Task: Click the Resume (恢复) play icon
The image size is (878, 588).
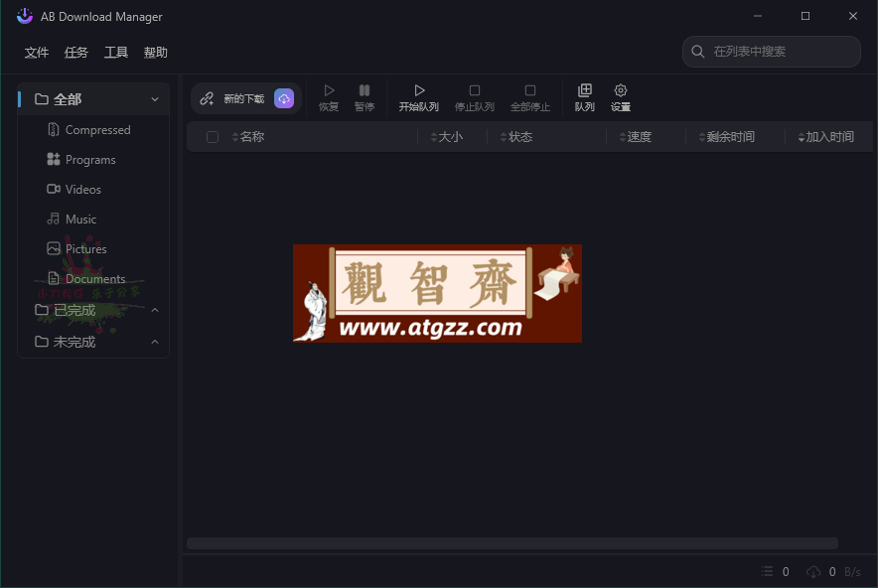Action: coord(329,90)
